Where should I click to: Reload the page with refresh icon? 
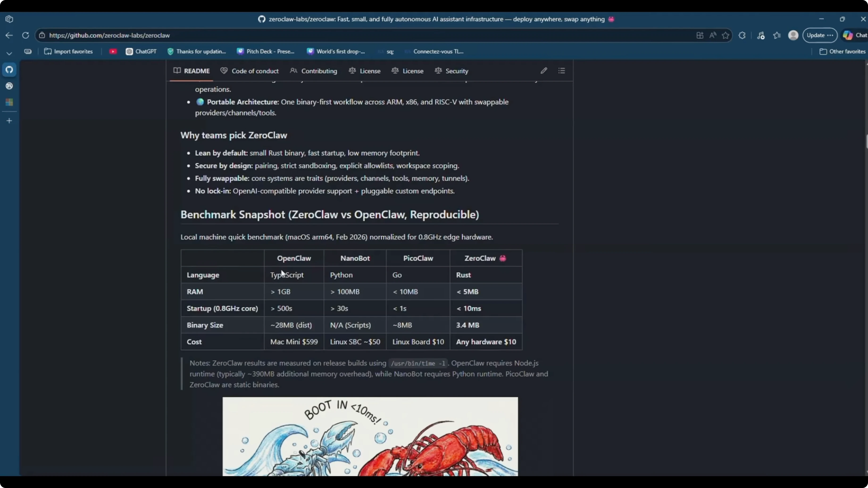point(26,35)
